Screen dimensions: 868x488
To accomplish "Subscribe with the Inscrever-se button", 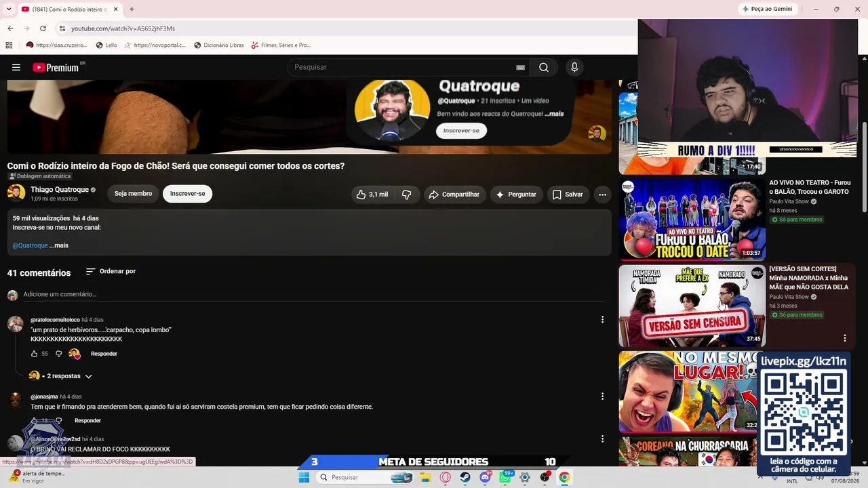I will coord(188,194).
